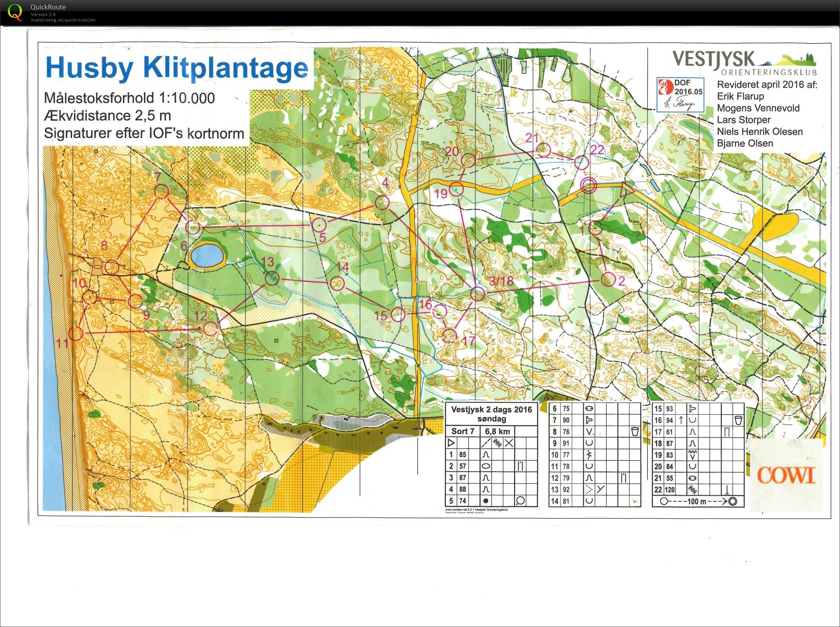Click control circle 2 on the map
Screen dimensions: 840x627
[x=607, y=280]
